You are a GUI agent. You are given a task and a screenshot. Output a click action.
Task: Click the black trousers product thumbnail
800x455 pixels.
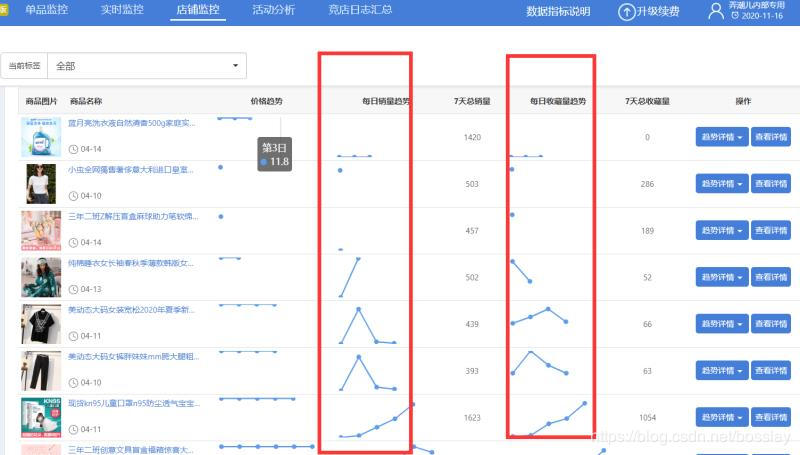(x=41, y=370)
